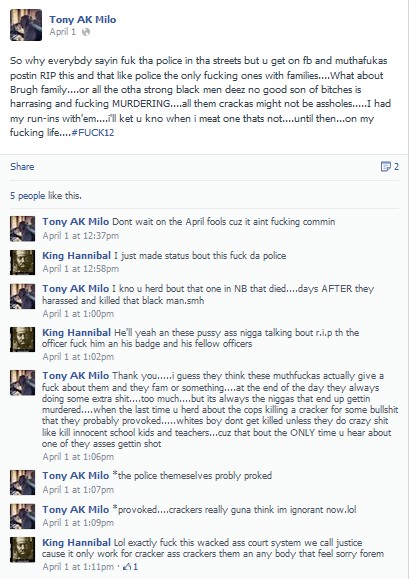Open the Tony AK Milo post author name
The width and height of the screenshot is (409, 579).
83,20
